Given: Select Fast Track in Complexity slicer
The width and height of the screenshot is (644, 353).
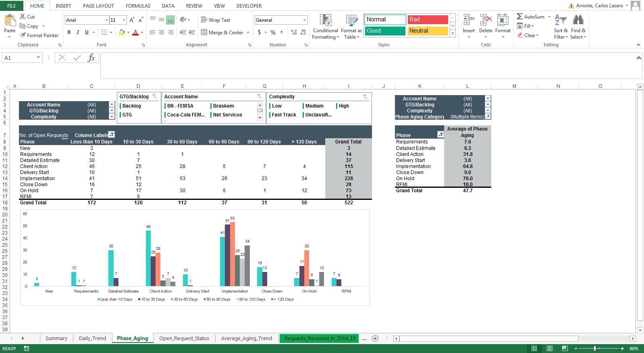Looking at the screenshot, I should [x=284, y=114].
